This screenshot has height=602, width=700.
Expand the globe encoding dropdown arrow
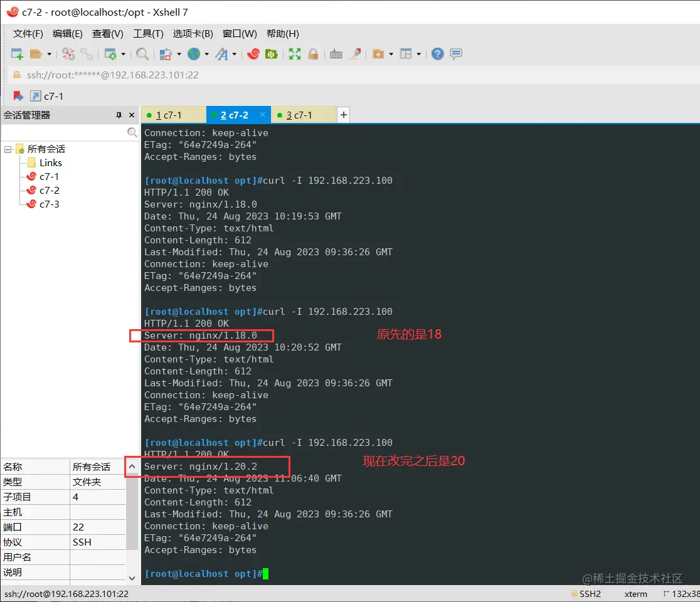pos(207,55)
